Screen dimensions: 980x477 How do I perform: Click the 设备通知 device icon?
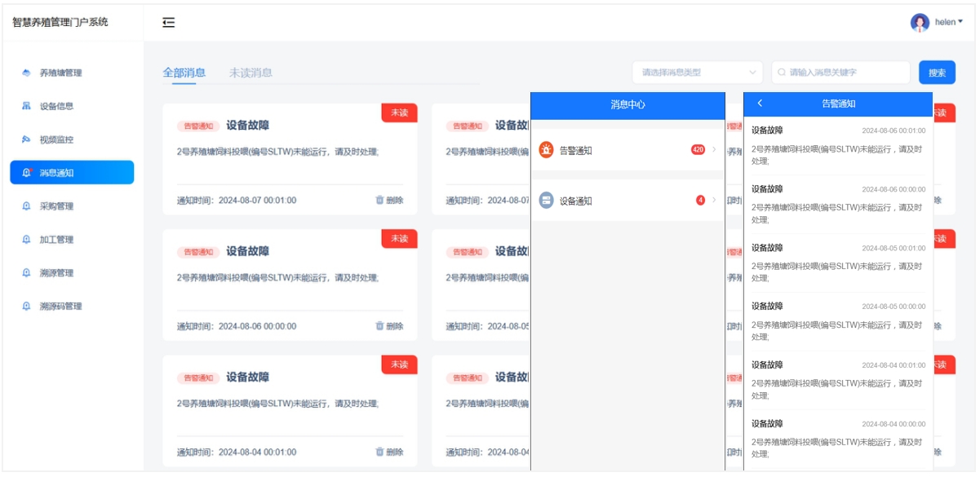546,201
